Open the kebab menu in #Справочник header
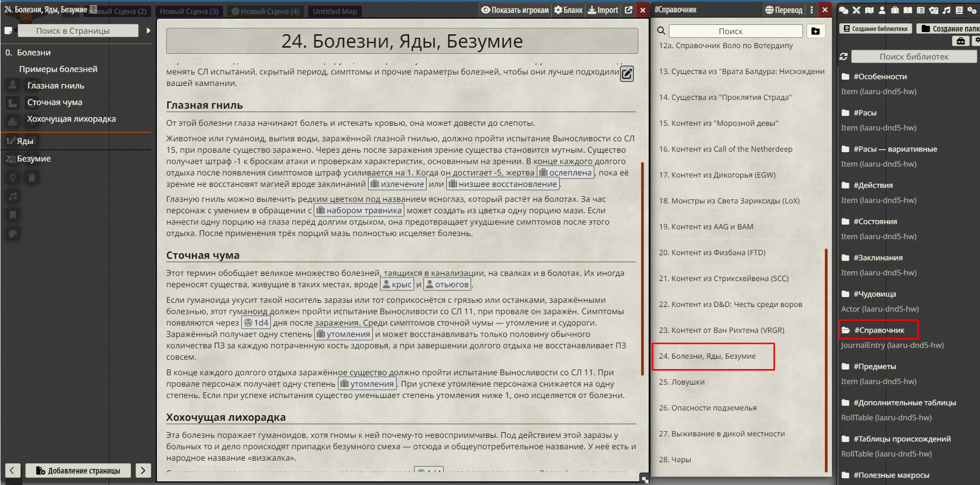Screen dimensions: 980x485 coord(812,10)
